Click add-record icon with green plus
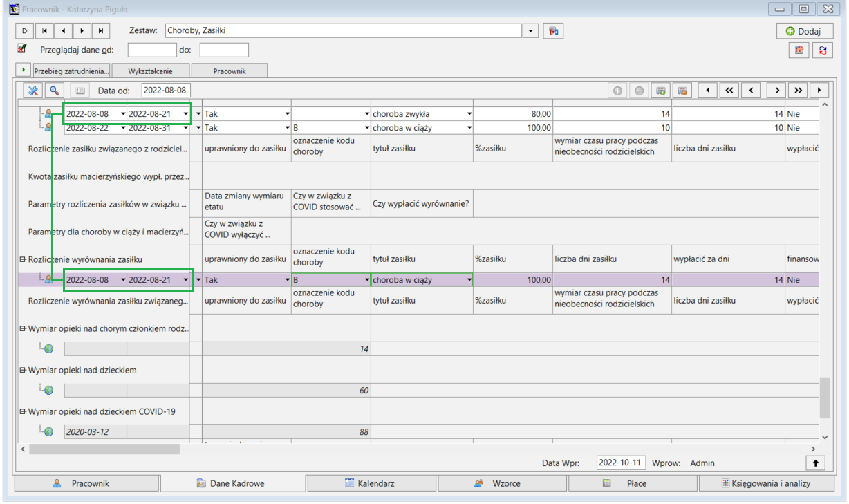Viewport: 849px width, 504px height. [660, 91]
